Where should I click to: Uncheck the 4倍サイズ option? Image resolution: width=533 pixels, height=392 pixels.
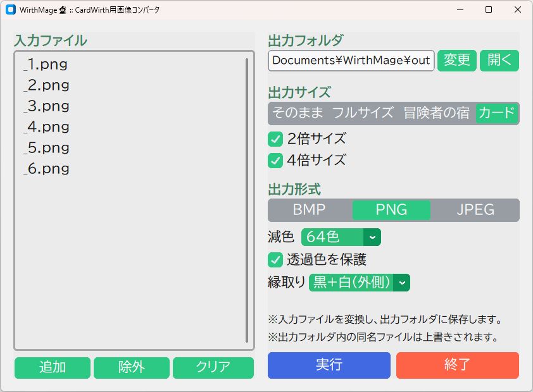[x=275, y=161]
